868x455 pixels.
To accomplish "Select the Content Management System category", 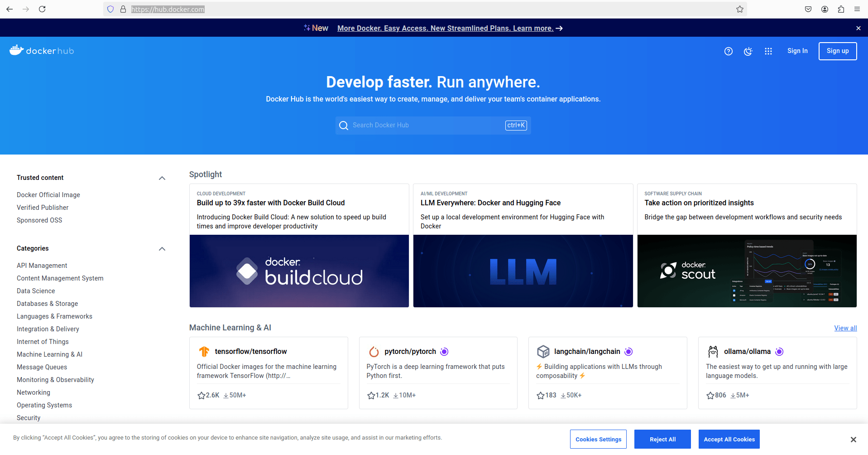I will [x=60, y=278].
